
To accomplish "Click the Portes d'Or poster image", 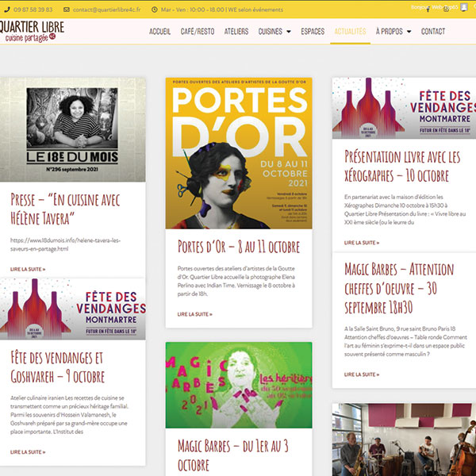I will click(x=239, y=153).
